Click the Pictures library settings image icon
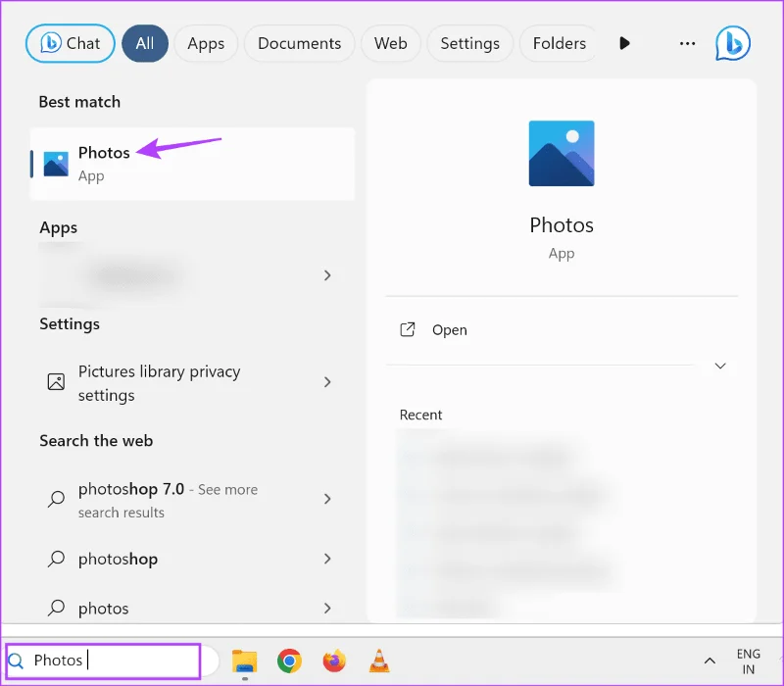The height and width of the screenshot is (686, 784). coord(56,382)
